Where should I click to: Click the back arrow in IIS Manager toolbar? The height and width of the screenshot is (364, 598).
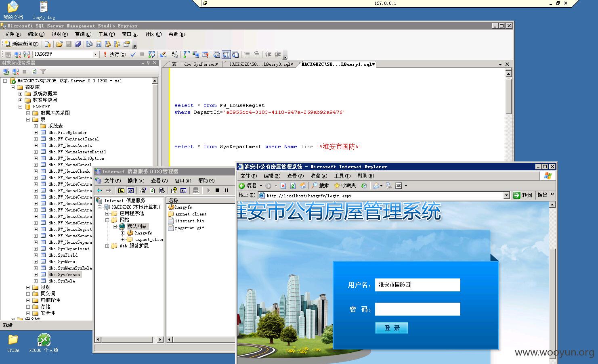pyautogui.click(x=99, y=190)
